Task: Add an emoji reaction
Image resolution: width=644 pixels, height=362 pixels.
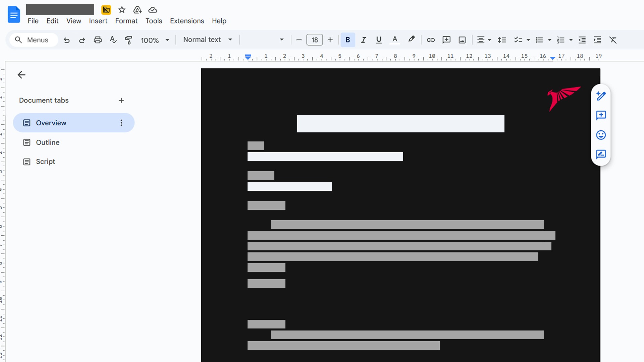Action: (601, 135)
